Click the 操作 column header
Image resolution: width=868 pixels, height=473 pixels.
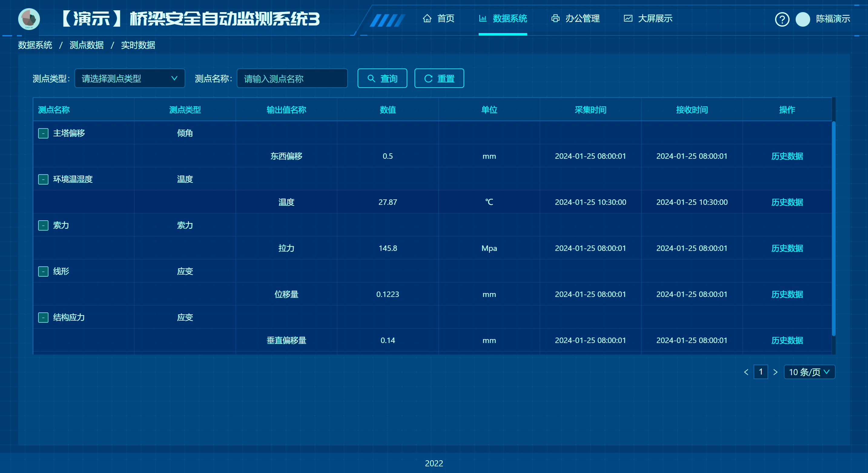787,110
